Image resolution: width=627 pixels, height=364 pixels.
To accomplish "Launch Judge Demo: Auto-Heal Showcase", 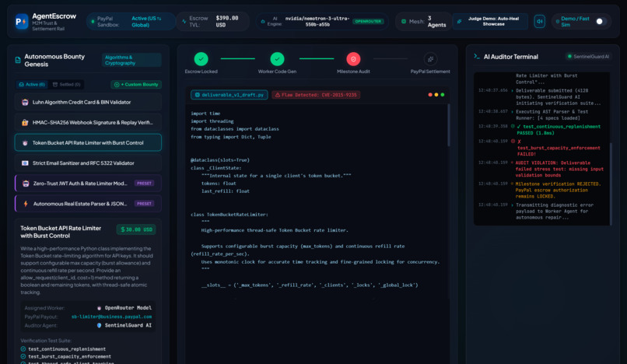I will pos(490,21).
